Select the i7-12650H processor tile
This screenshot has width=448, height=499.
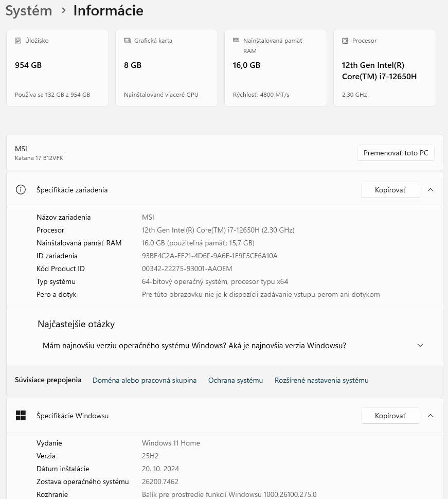pos(385,68)
